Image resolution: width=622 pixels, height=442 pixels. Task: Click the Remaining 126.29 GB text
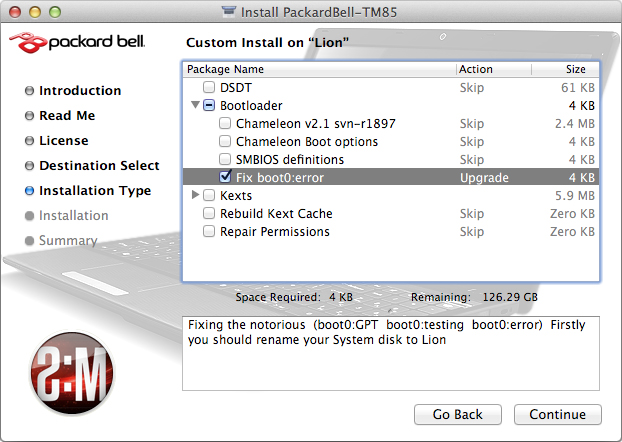pos(474,297)
